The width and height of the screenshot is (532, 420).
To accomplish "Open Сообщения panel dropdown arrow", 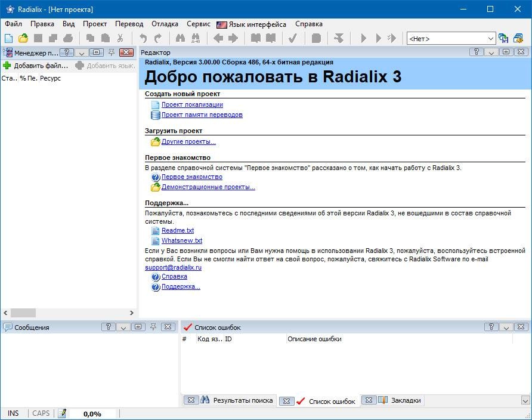I will [123, 327].
